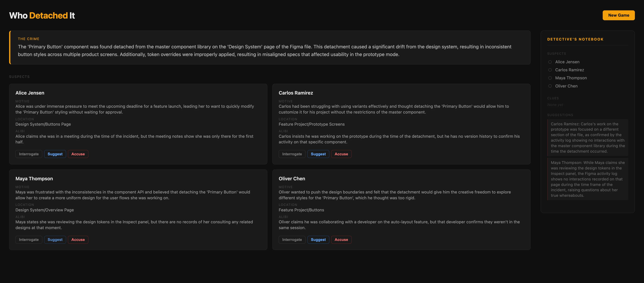Suggest Alice Jensen as suspect
644x283 pixels.
55,154
